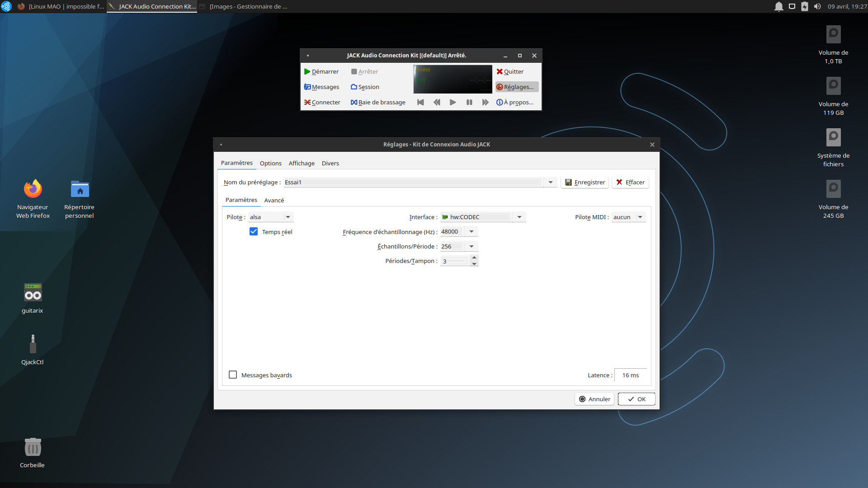Click Démarrer to start JACK

pos(321,72)
